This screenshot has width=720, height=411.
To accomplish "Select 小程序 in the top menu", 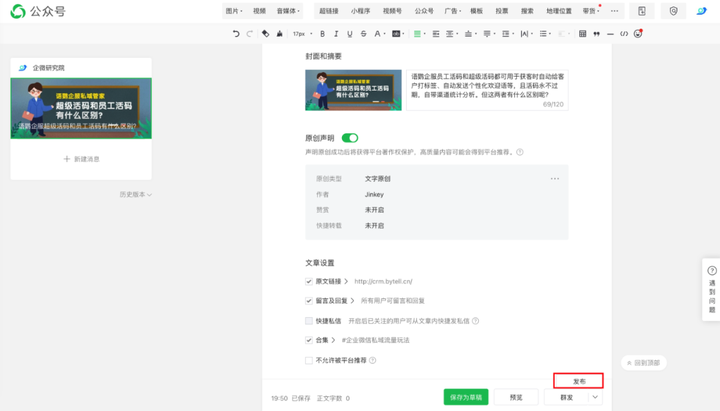I will click(x=360, y=11).
